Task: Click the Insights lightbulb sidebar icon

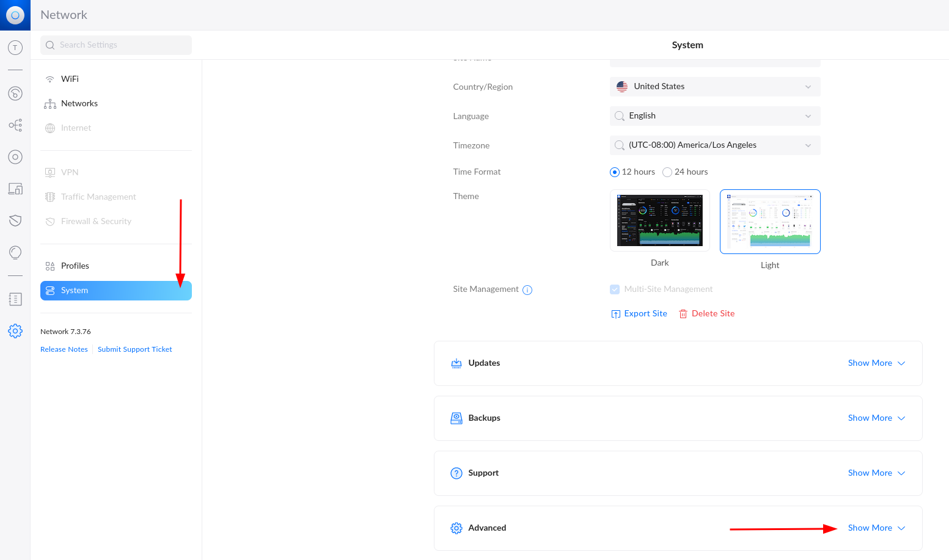Action: point(15,252)
